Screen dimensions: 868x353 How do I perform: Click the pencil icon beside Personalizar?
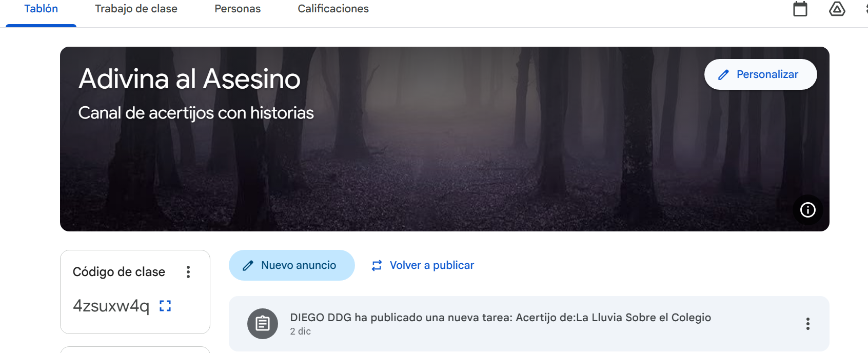(x=723, y=75)
